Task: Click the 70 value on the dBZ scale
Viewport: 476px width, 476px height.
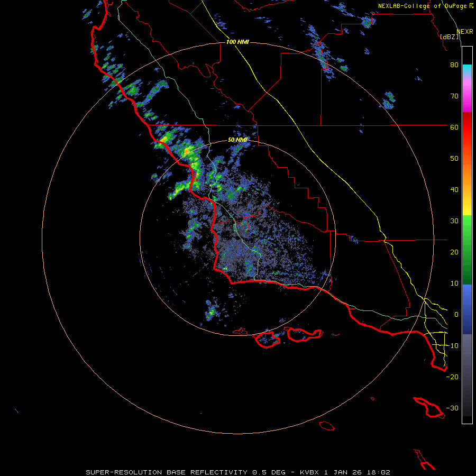Action: coord(454,96)
